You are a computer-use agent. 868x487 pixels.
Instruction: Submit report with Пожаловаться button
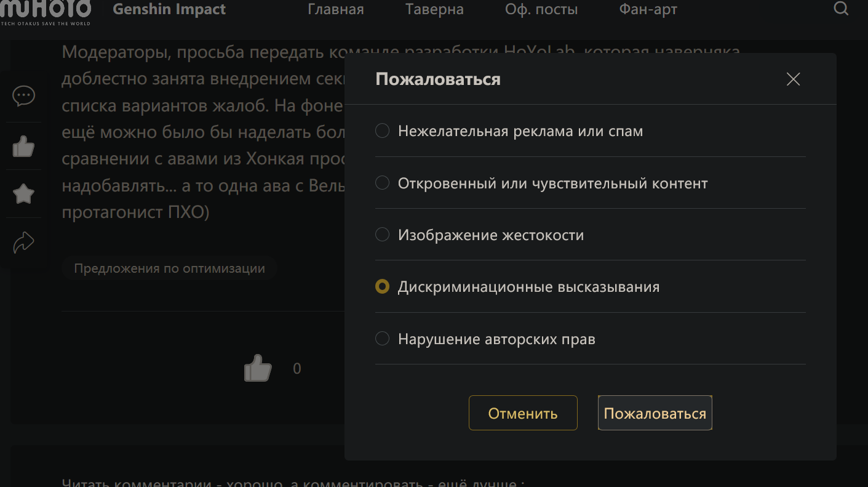coord(655,413)
